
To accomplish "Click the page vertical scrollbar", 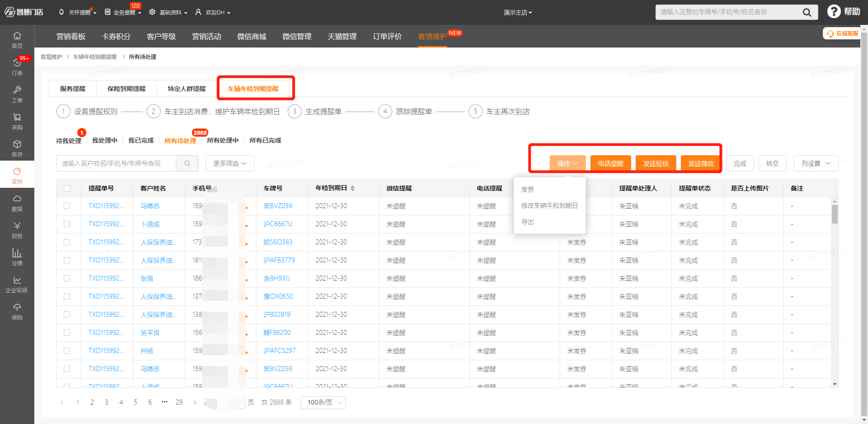I will pos(864,224).
